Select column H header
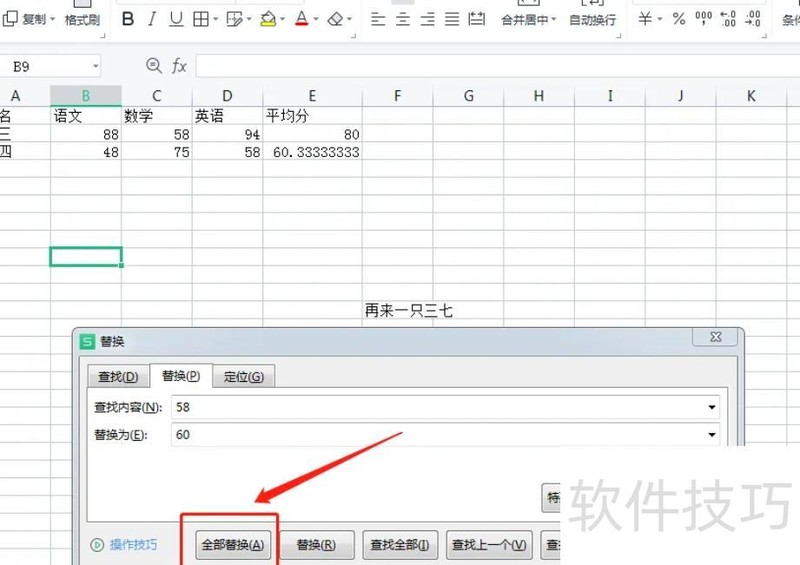Screen dimensions: 800x565 [x=539, y=96]
